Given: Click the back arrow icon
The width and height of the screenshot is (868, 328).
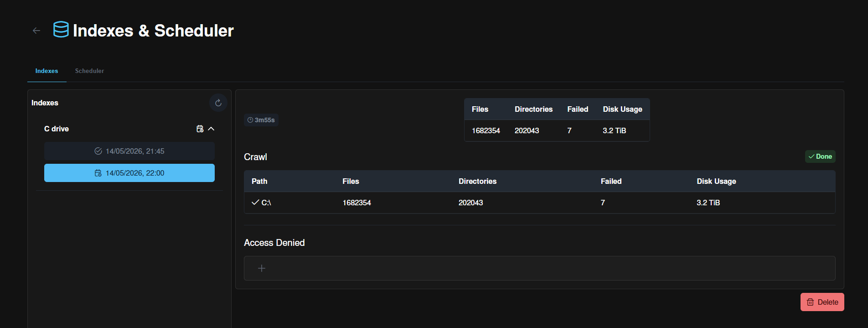Looking at the screenshot, I should tap(36, 31).
